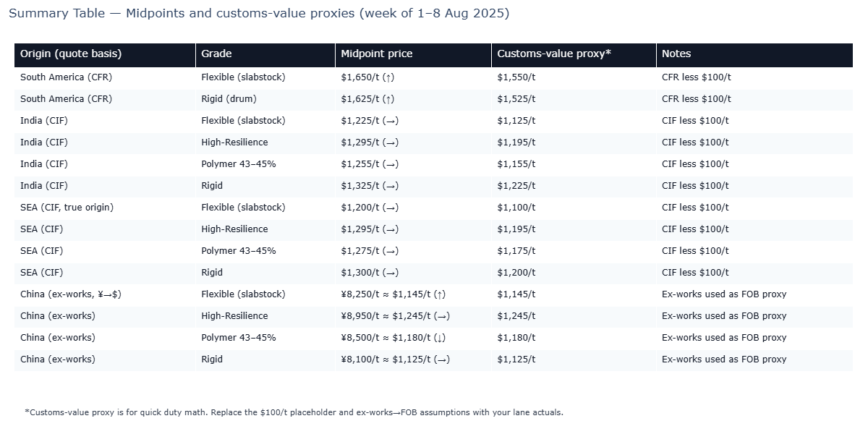
Task: Click the China Flexible ¥8,250/t midpoint cell
Action: coord(393,294)
